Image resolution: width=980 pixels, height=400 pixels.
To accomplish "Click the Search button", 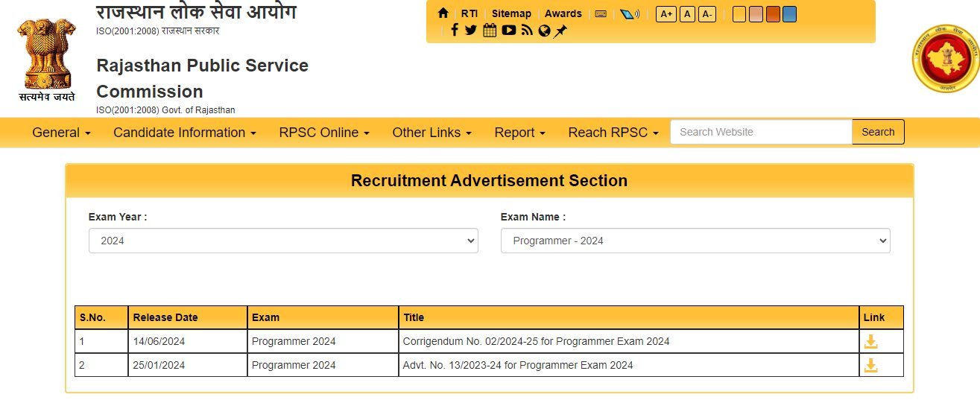I will click(878, 132).
